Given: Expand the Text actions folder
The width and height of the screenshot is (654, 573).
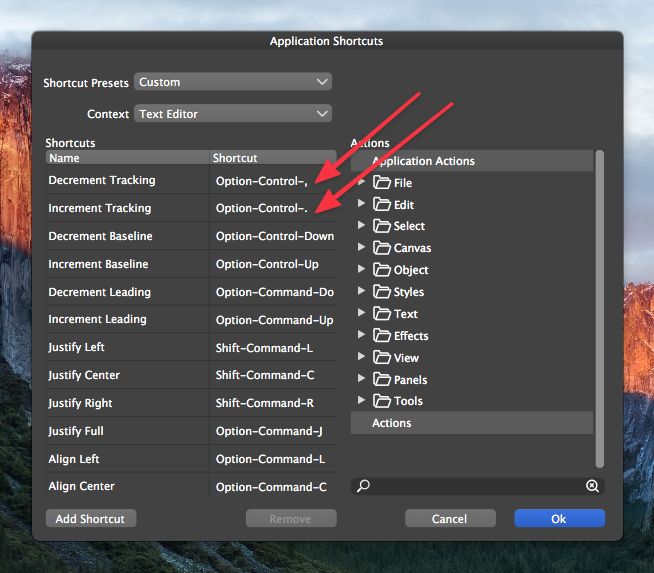Looking at the screenshot, I should (x=361, y=313).
